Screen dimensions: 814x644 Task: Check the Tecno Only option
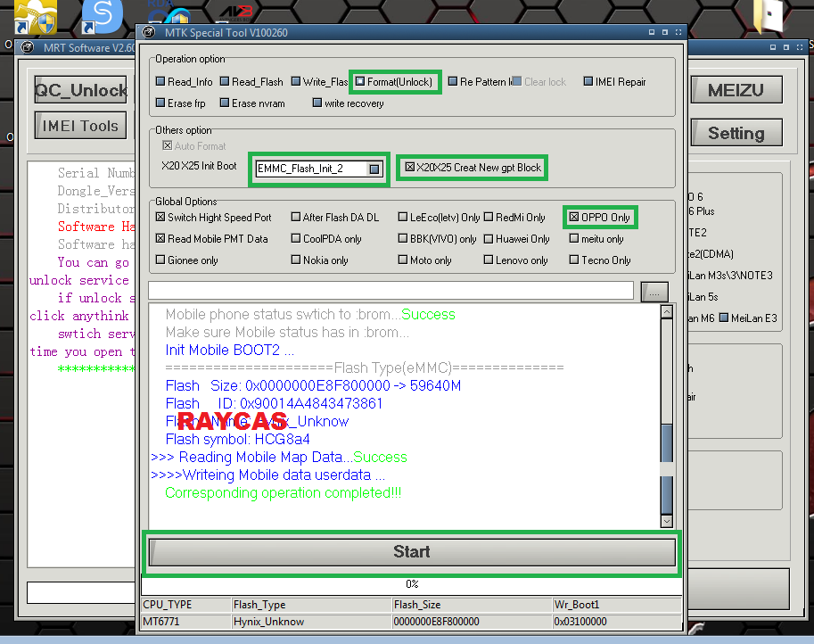(x=573, y=260)
